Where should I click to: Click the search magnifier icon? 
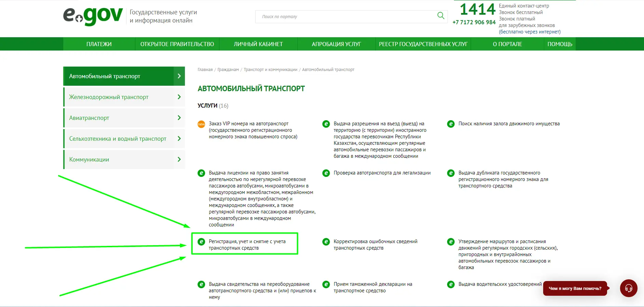(441, 16)
